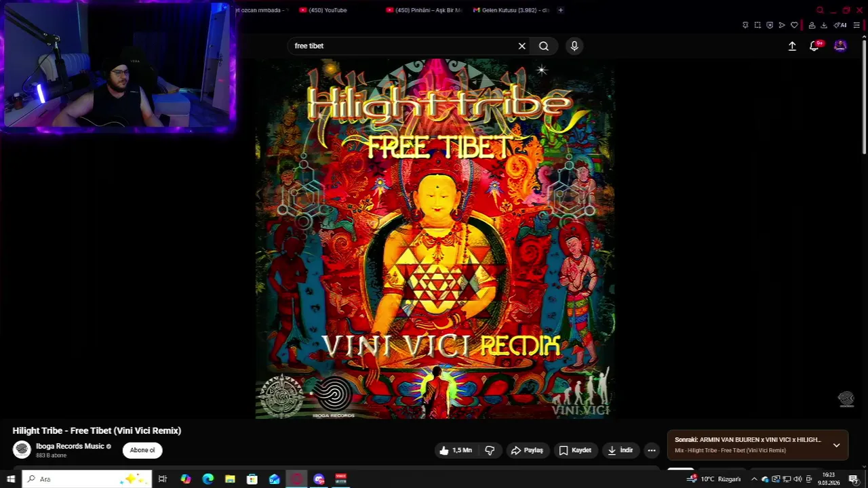Click the browser profile icon in toolbar
868x488 pixels.
coord(812,25)
